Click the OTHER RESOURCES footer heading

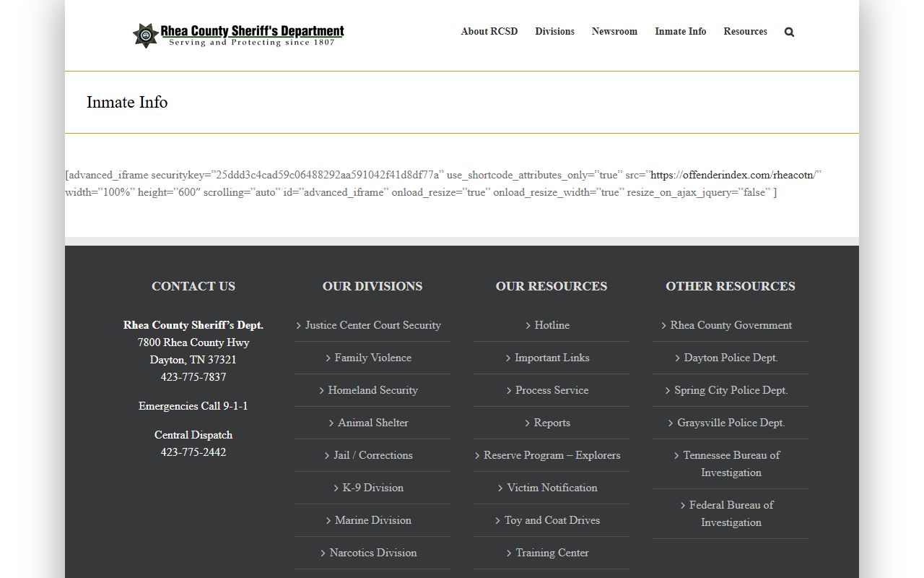point(731,286)
